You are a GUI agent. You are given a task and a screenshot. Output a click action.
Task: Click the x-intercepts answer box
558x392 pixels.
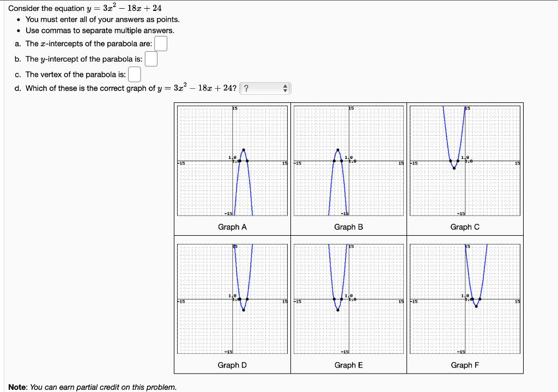160,43
